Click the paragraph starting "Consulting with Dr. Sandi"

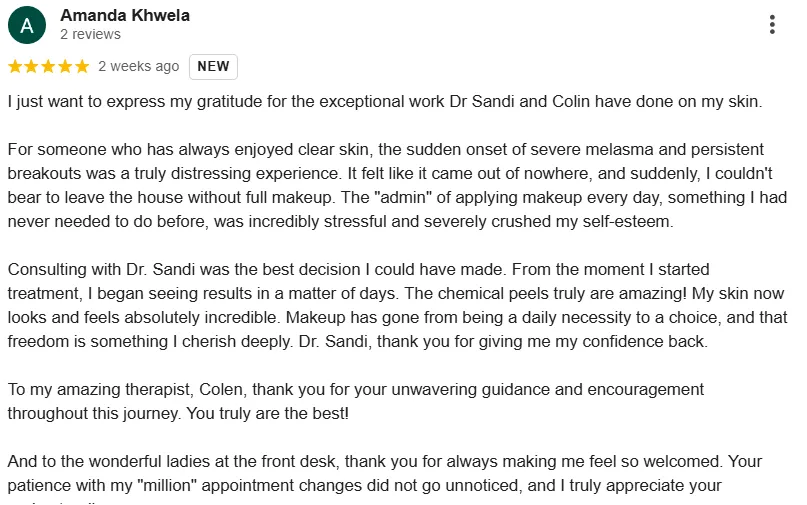pyautogui.click(x=397, y=305)
